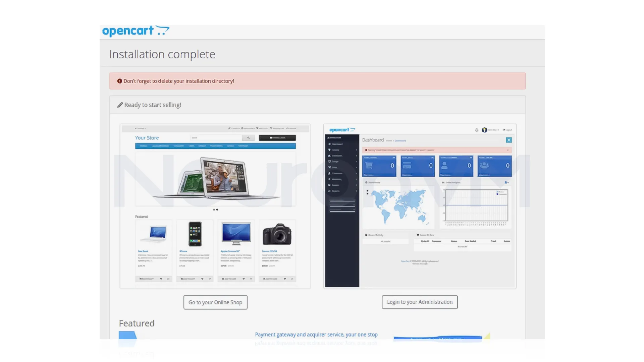Open the admin dashboard preview thumbnail

[420, 206]
